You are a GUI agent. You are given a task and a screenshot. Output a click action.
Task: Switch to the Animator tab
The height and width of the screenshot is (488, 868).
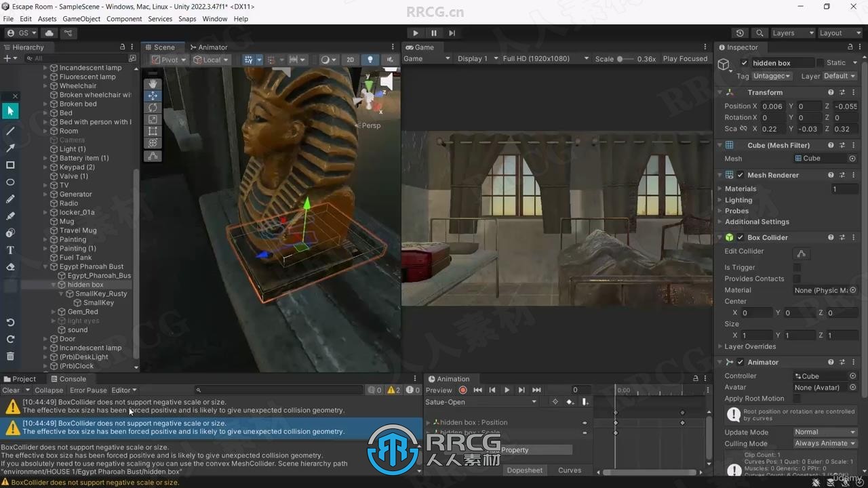(x=208, y=47)
